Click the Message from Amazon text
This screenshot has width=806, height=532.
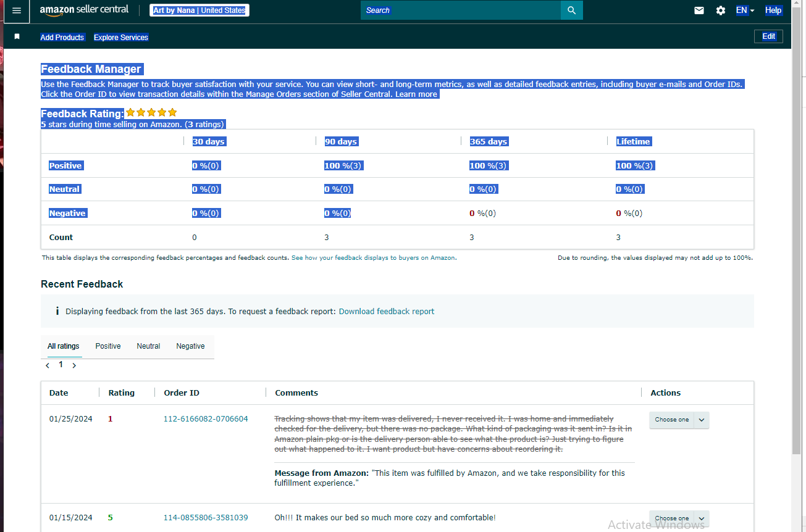click(x=450, y=478)
